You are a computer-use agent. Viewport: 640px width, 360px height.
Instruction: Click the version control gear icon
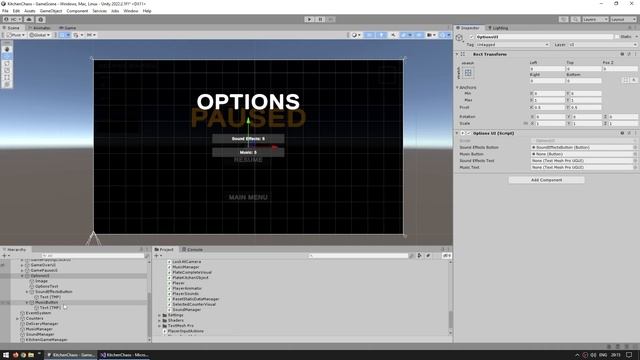point(40,19)
